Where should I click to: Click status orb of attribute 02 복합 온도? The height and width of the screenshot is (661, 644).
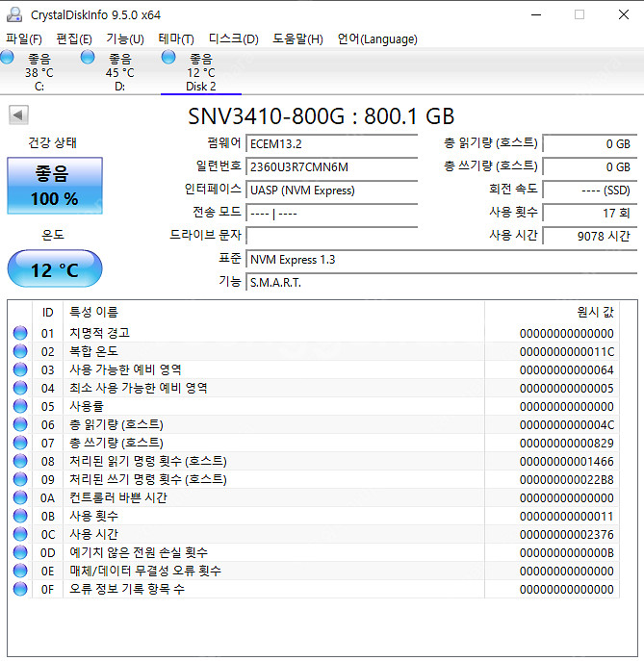(x=20, y=351)
